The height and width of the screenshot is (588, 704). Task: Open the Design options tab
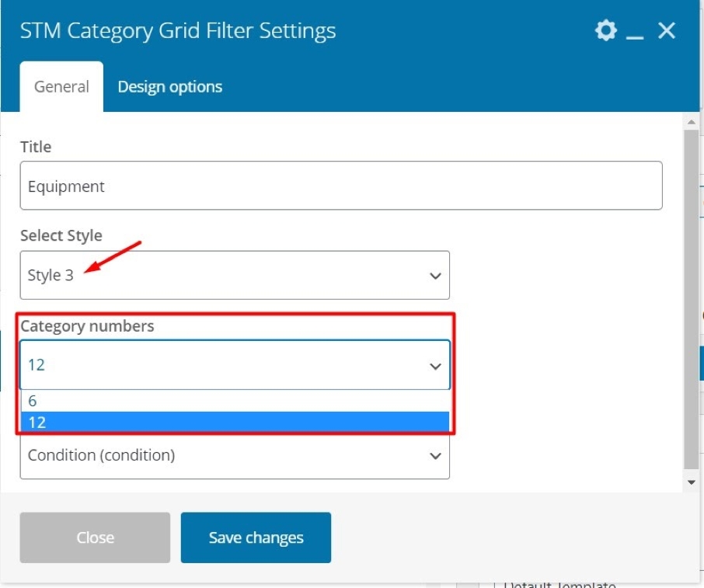click(169, 86)
